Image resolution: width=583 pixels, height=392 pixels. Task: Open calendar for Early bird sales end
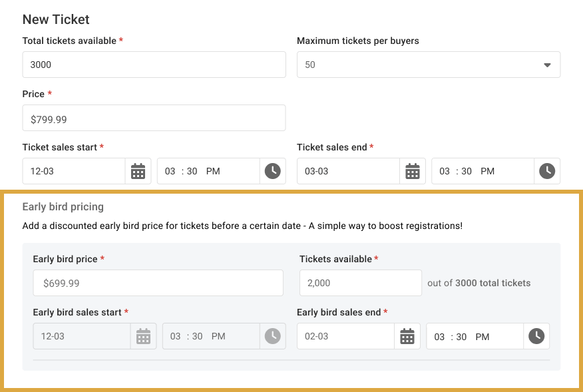(x=407, y=336)
